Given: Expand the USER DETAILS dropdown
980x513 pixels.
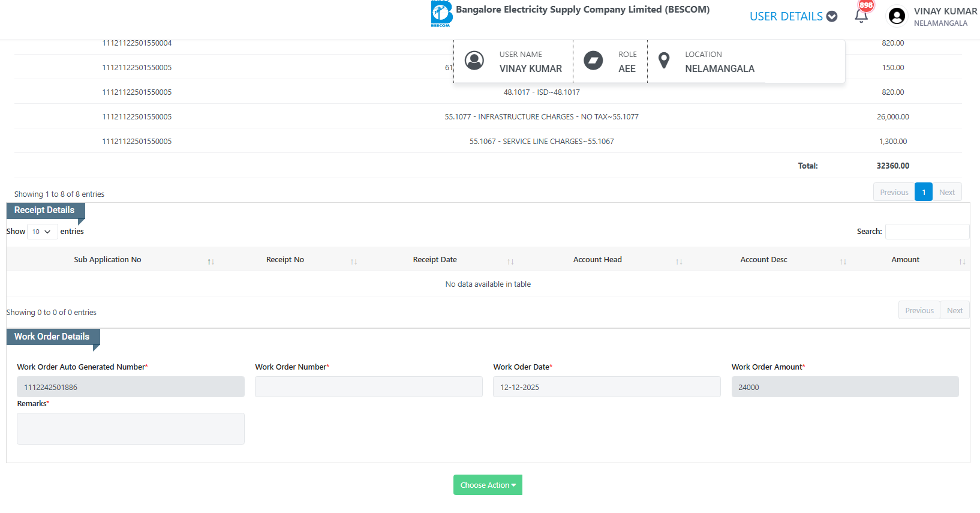Looking at the screenshot, I should (x=793, y=16).
